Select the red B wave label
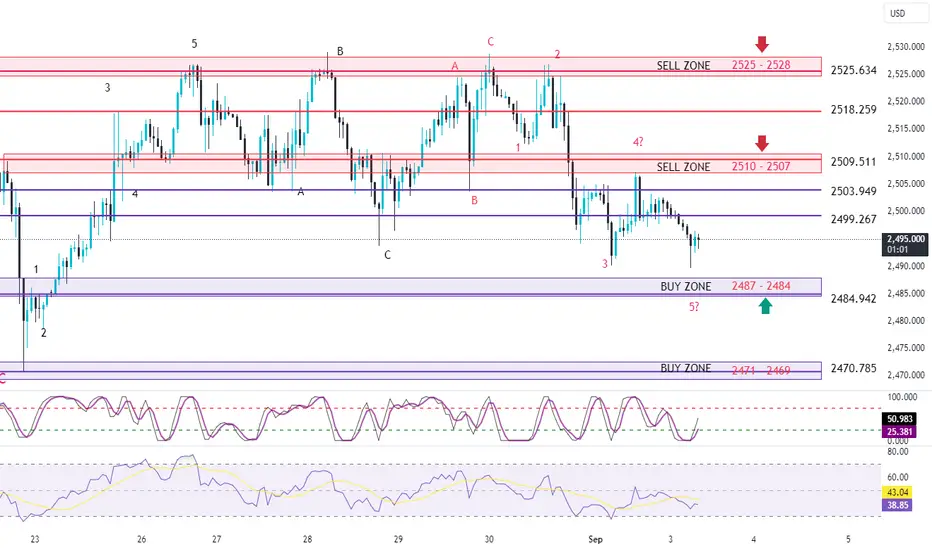 point(474,200)
